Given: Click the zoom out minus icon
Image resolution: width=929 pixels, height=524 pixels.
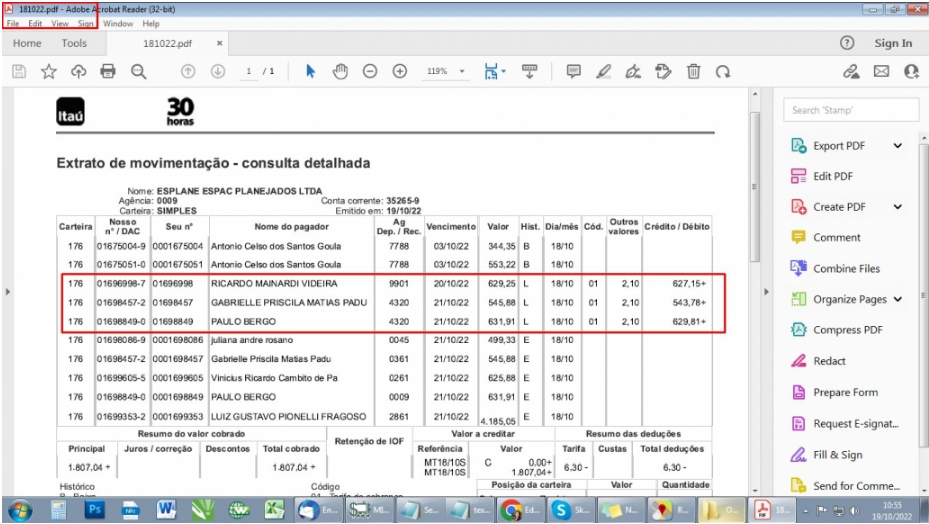Looking at the screenshot, I should (370, 71).
